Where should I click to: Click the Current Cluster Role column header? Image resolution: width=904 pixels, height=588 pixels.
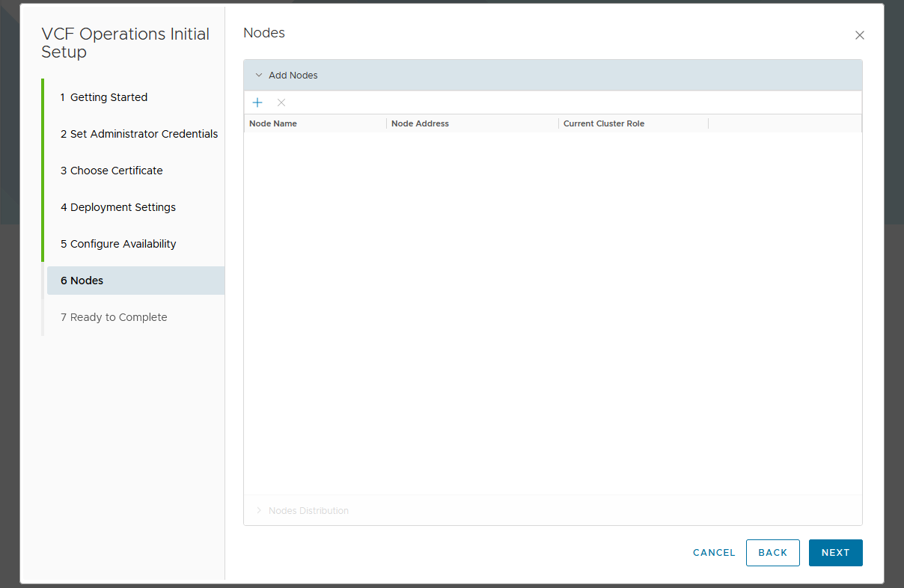pyautogui.click(x=603, y=123)
